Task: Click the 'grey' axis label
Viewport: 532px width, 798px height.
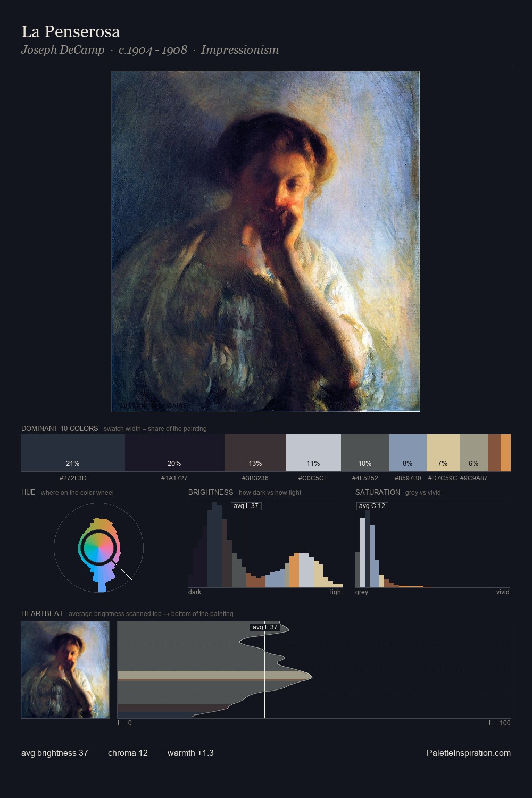Action: pyautogui.click(x=362, y=592)
